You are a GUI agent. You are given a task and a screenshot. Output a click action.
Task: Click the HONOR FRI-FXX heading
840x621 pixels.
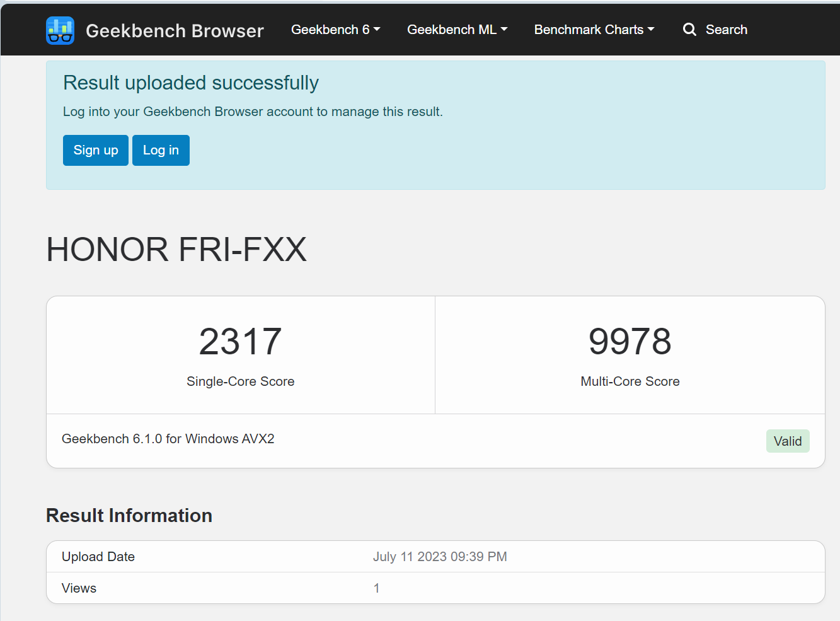176,249
